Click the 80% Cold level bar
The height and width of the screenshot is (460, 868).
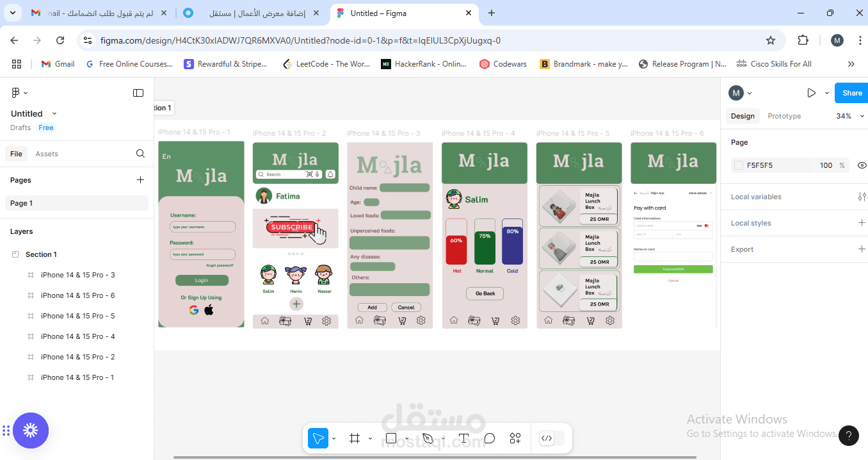512,242
